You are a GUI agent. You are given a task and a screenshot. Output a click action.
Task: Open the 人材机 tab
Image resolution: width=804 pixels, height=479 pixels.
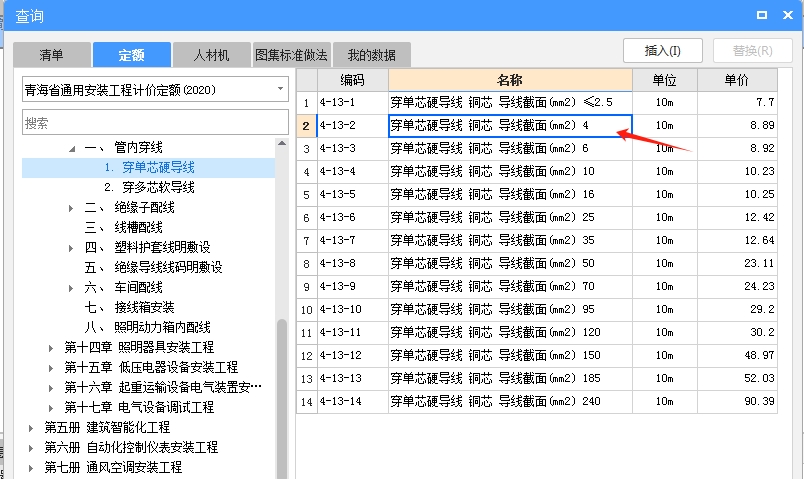click(211, 55)
